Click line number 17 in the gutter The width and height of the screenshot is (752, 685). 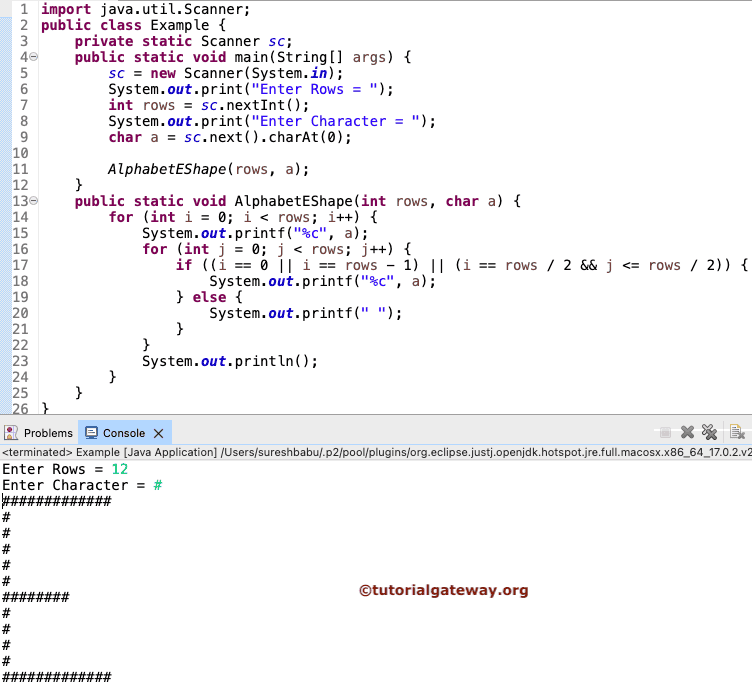pos(20,265)
